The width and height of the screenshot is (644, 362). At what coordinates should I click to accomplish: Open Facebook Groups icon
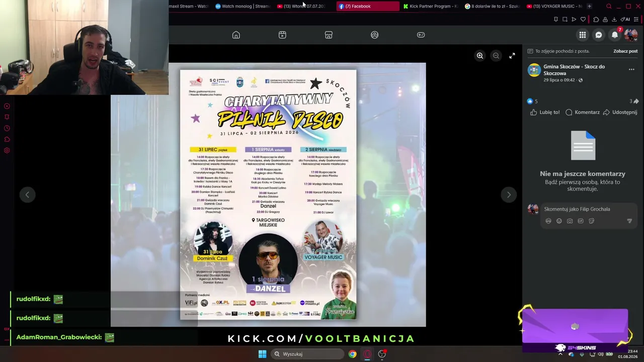pos(374,35)
